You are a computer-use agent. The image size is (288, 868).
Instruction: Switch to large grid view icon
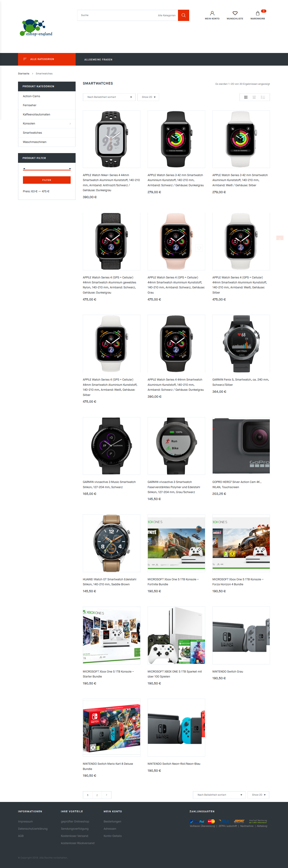[246, 97]
